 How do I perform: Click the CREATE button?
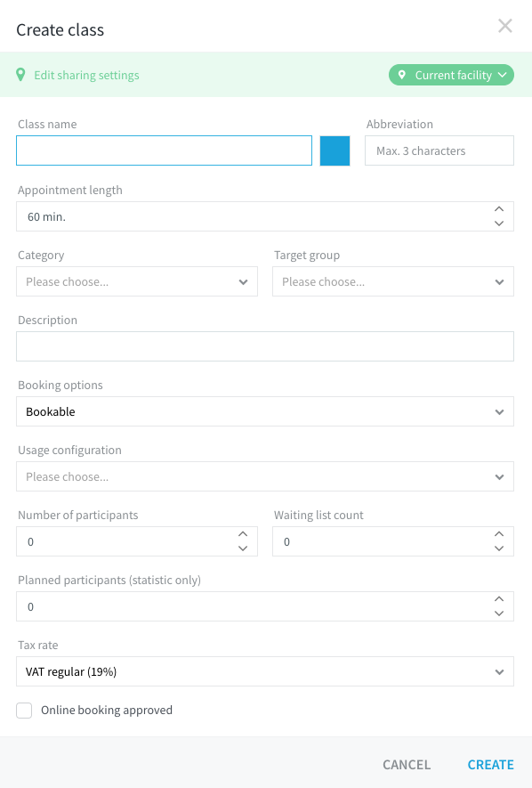pos(490,765)
